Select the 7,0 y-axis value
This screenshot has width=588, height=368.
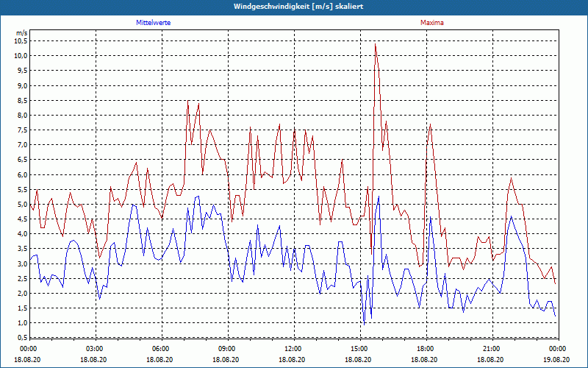pyautogui.click(x=23, y=145)
